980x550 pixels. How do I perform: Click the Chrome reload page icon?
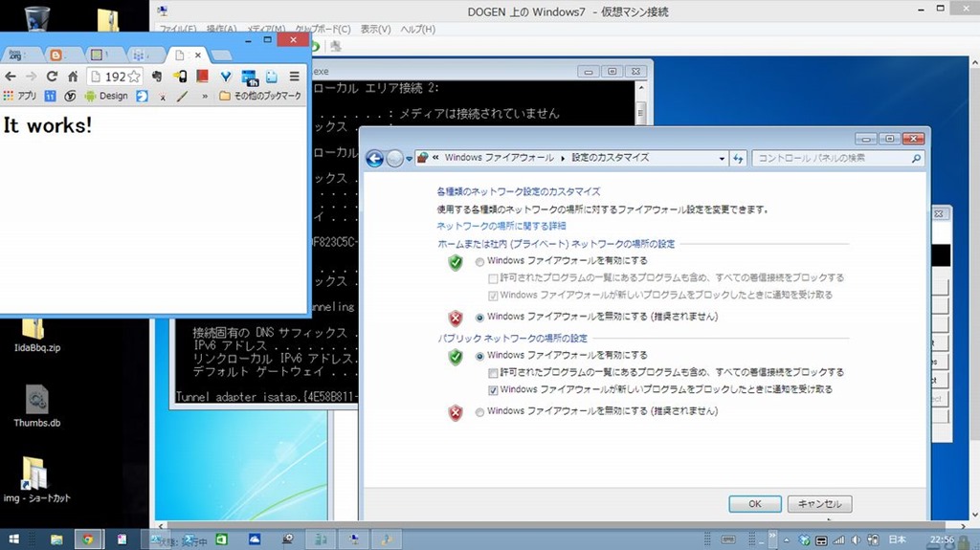tap(52, 77)
